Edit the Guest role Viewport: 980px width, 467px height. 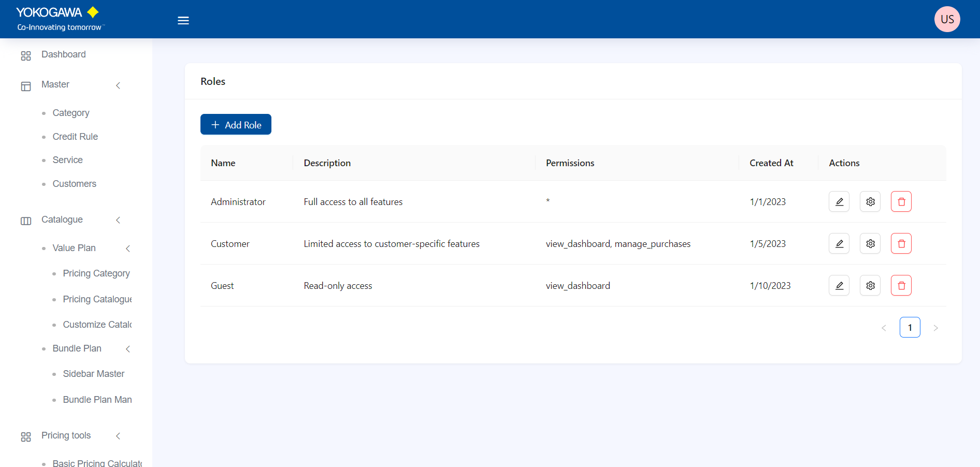click(x=839, y=285)
